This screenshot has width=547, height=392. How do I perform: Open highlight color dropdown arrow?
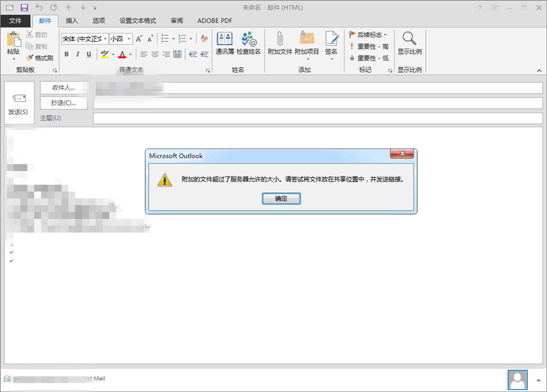pos(113,54)
